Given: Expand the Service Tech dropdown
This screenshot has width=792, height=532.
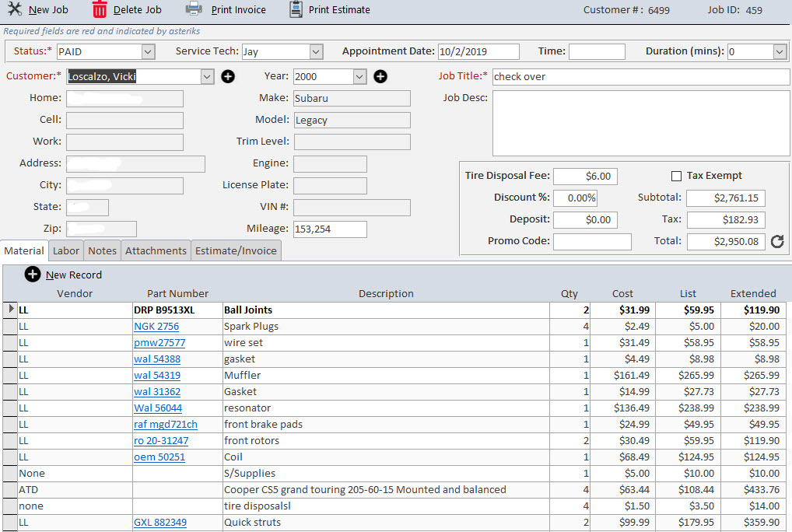Looking at the screenshot, I should click(x=316, y=51).
